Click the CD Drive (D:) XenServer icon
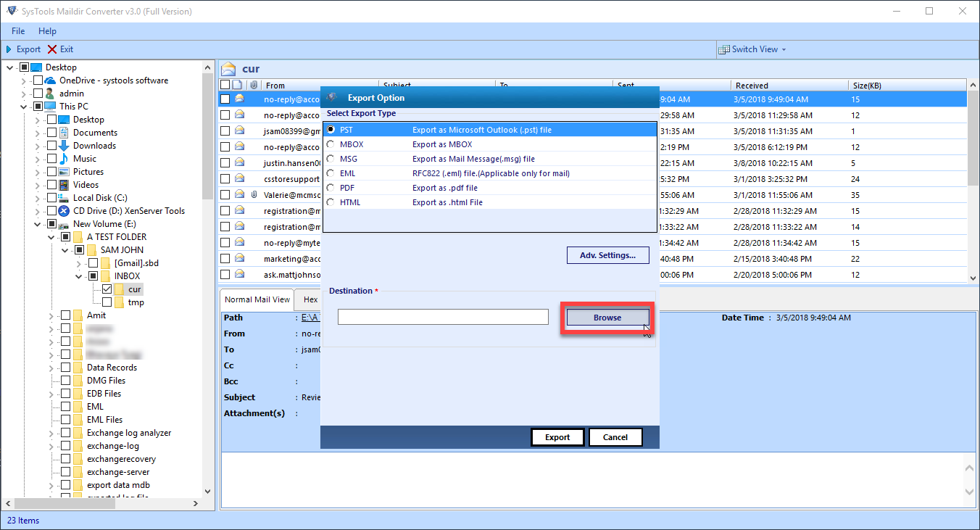The image size is (980, 530). coord(64,211)
